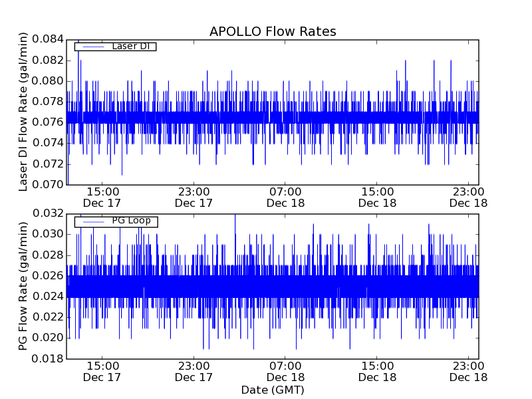Click "07:00 Dec 18" tick under Laser DI plot
532x399 pixels.
click(285, 198)
